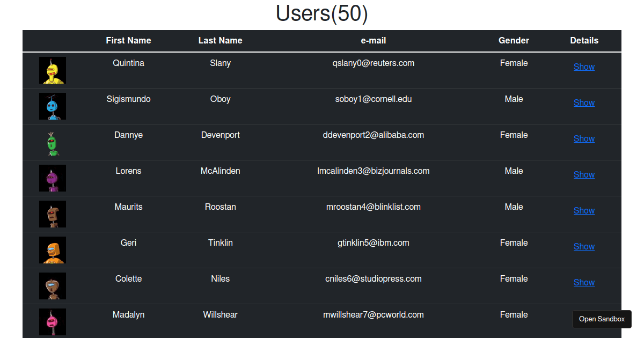Show details for Quintina Slany
644x338 pixels.
coord(584,67)
